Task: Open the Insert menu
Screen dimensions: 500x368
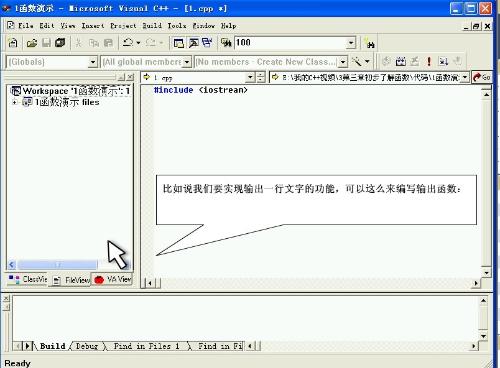Action: click(93, 26)
